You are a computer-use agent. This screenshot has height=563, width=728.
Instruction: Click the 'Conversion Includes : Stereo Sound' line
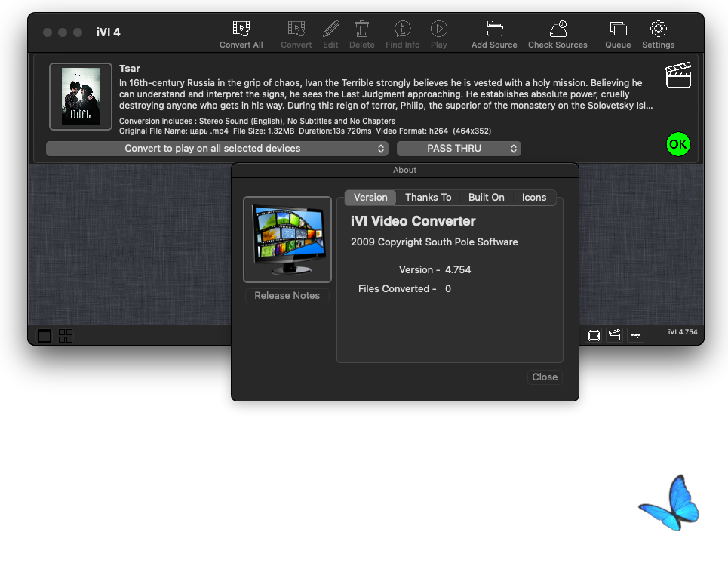coord(257,121)
